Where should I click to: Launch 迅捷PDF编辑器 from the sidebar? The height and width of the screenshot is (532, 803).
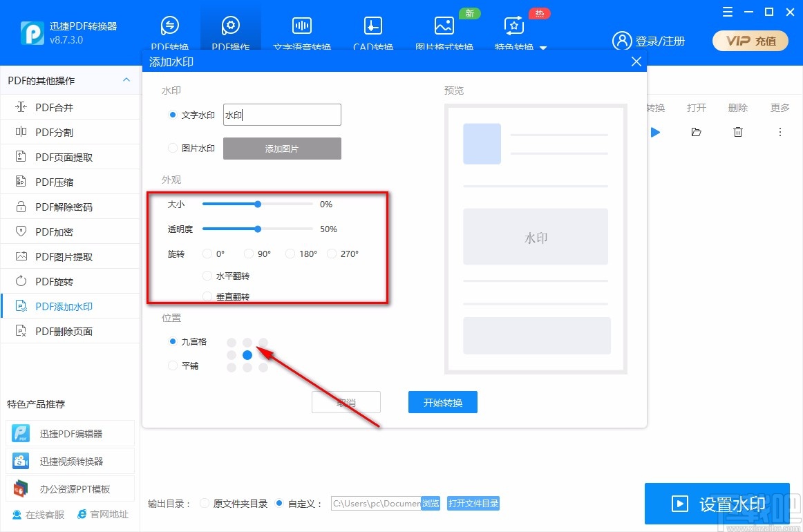70,433
